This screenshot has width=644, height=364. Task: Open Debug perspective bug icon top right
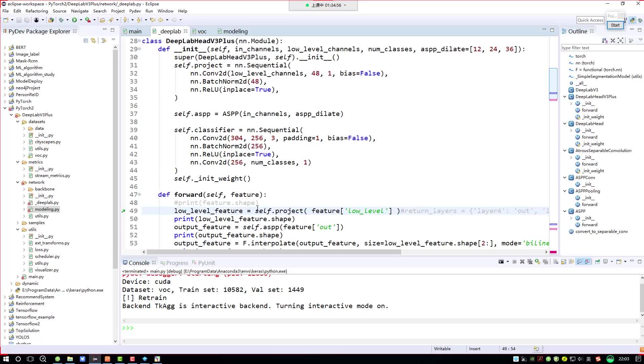[640, 20]
